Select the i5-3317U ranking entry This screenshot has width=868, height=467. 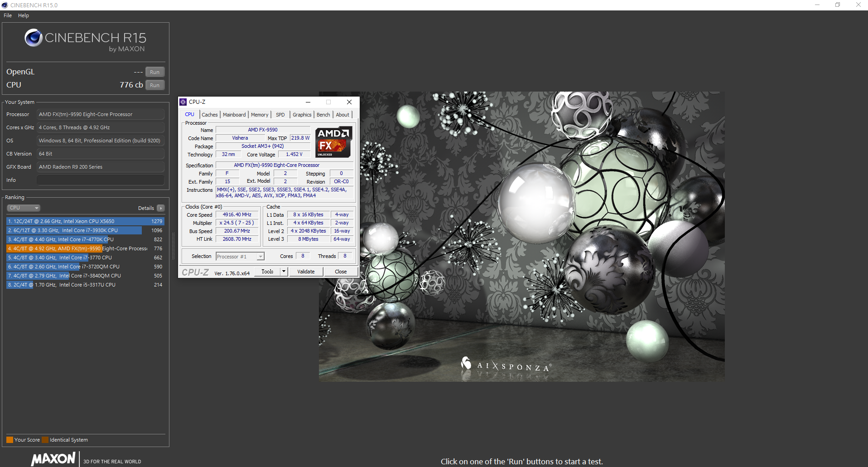(x=85, y=285)
